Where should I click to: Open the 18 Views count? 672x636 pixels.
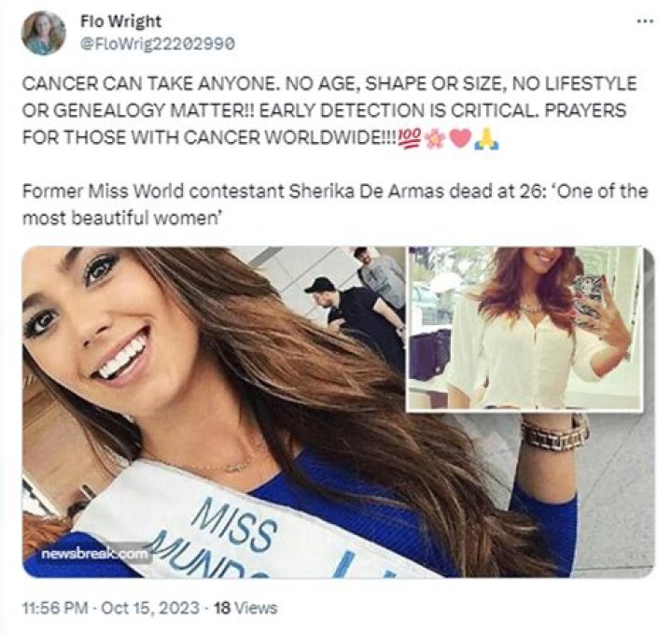[x=245, y=607]
